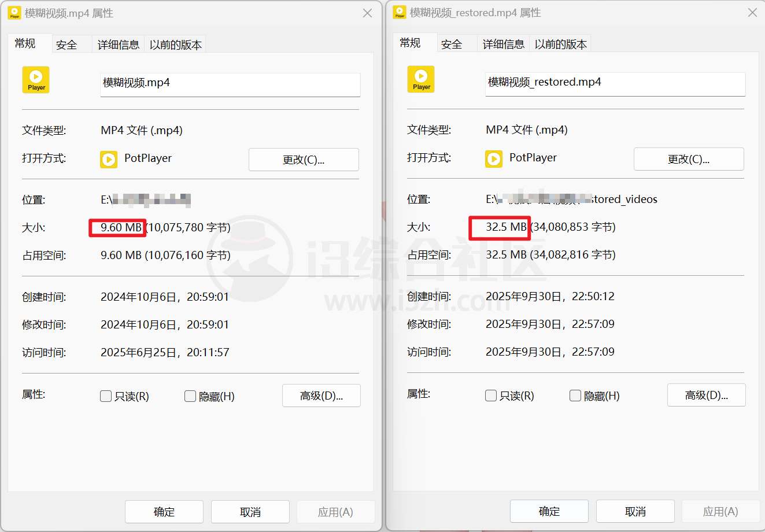Close the 模糊视频_restored.mp4 属性 window

click(752, 12)
